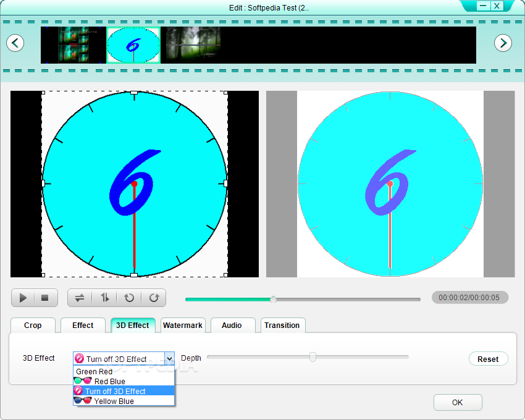Screen dimensions: 525x420
Task: Select the misty forest thumbnail
Action: point(193,45)
